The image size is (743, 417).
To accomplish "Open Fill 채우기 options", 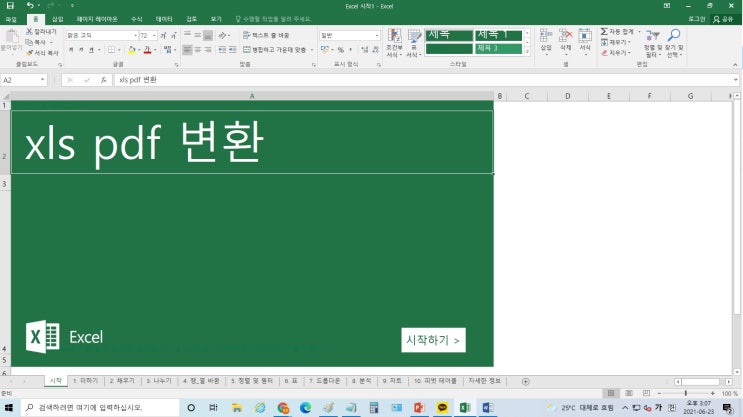I will [x=615, y=42].
